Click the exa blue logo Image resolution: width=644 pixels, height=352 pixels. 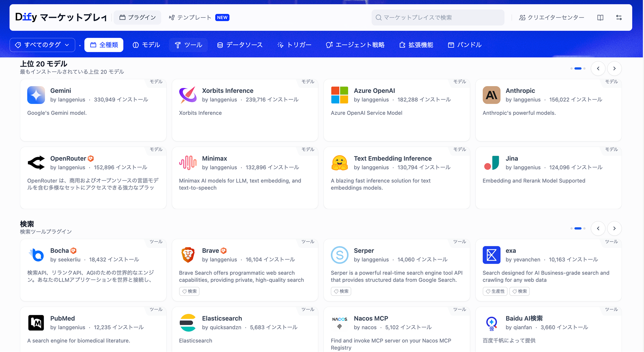coord(491,255)
